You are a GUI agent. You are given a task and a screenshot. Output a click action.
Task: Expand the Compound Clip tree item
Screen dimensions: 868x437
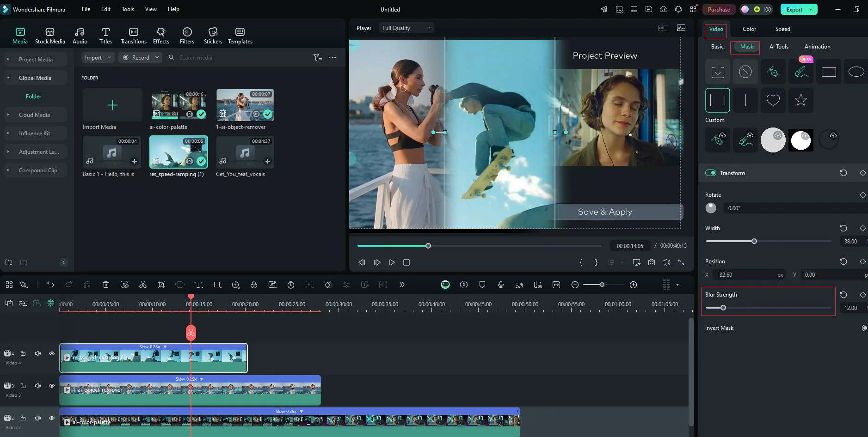point(8,170)
